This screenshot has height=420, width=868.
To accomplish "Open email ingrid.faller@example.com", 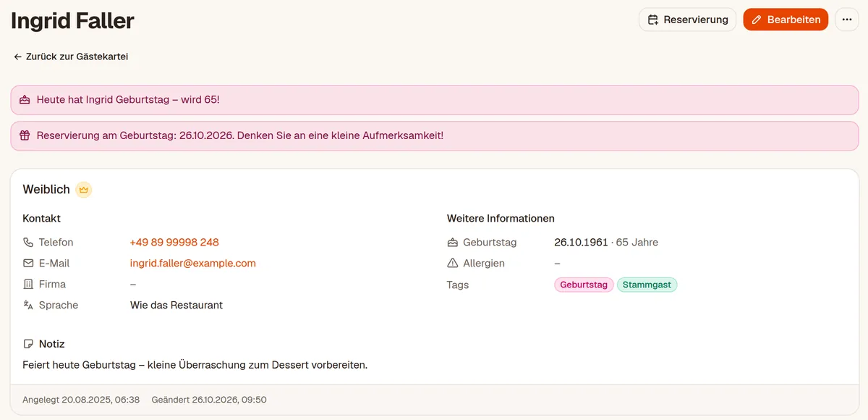I will 193,264.
